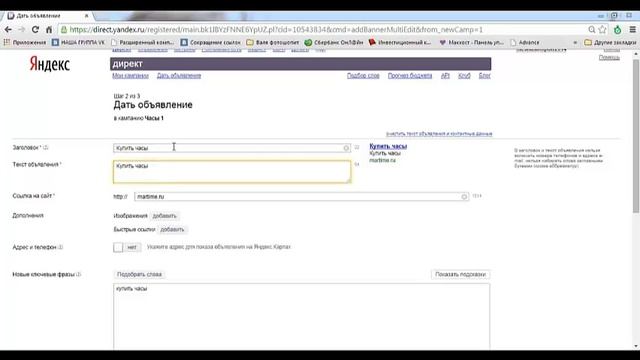Image resolution: width=640 pixels, height=360 pixels.
Task: Bookmark this page with the star icon
Action: tap(602, 30)
